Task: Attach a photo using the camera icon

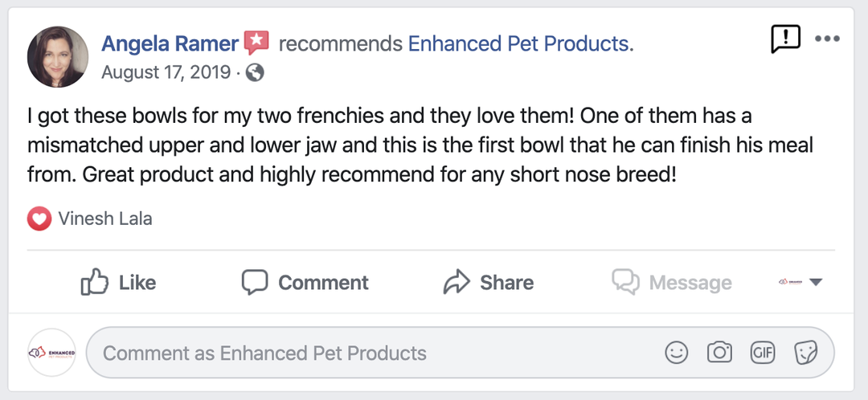Action: point(719,352)
